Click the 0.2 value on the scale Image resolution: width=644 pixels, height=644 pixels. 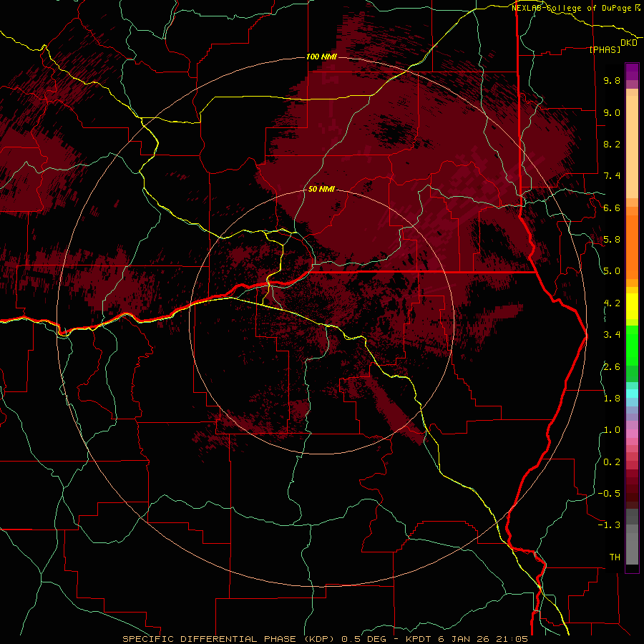(x=612, y=462)
